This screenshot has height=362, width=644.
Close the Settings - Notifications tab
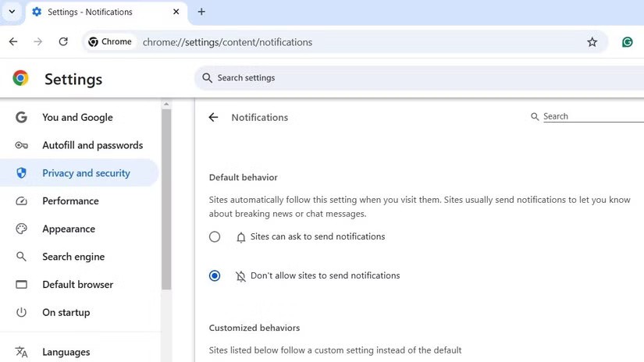coord(176,12)
